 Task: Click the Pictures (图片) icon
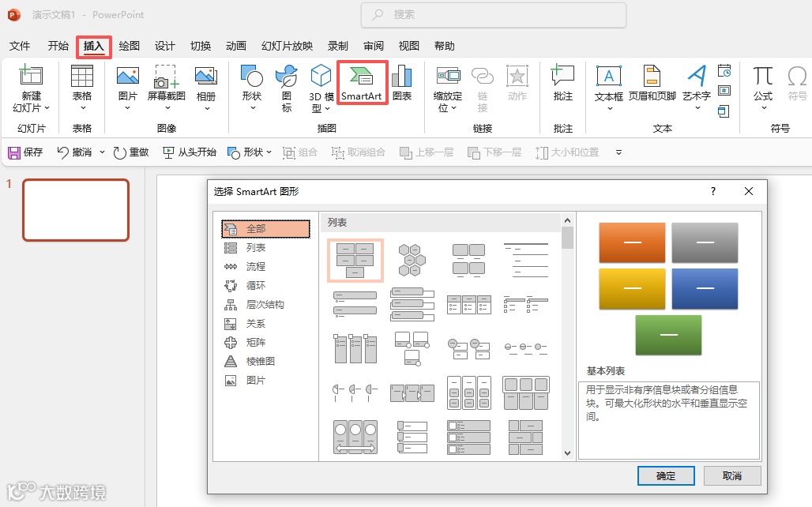(x=127, y=77)
